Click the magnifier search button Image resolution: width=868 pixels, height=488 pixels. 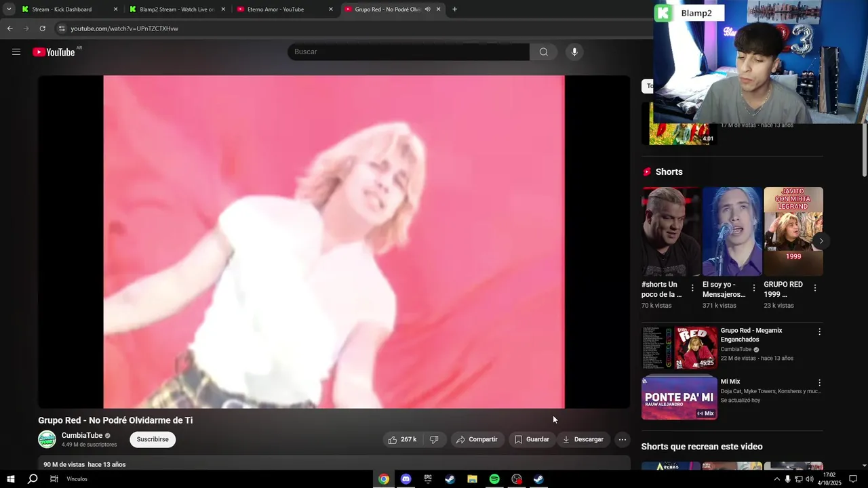(543, 52)
